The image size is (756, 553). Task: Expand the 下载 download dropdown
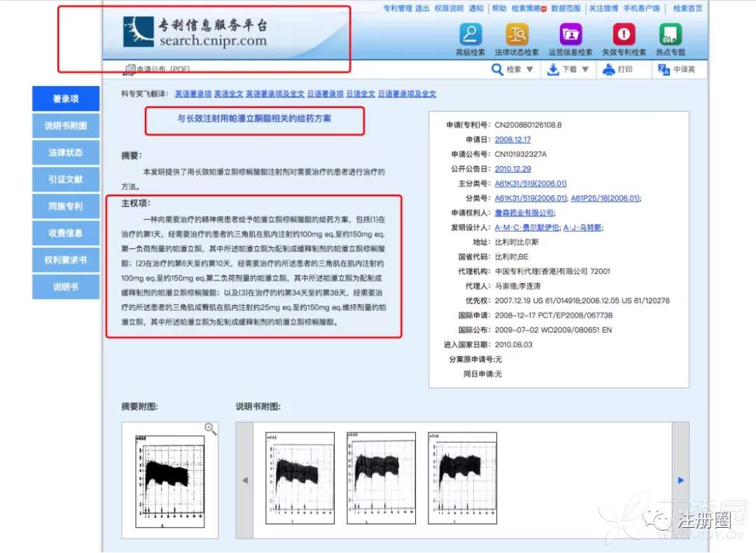tap(585, 69)
